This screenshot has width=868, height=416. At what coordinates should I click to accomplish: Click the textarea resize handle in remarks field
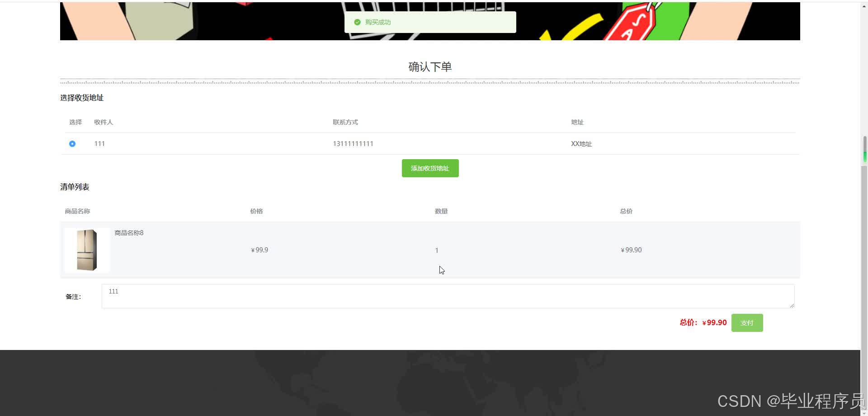(x=792, y=306)
